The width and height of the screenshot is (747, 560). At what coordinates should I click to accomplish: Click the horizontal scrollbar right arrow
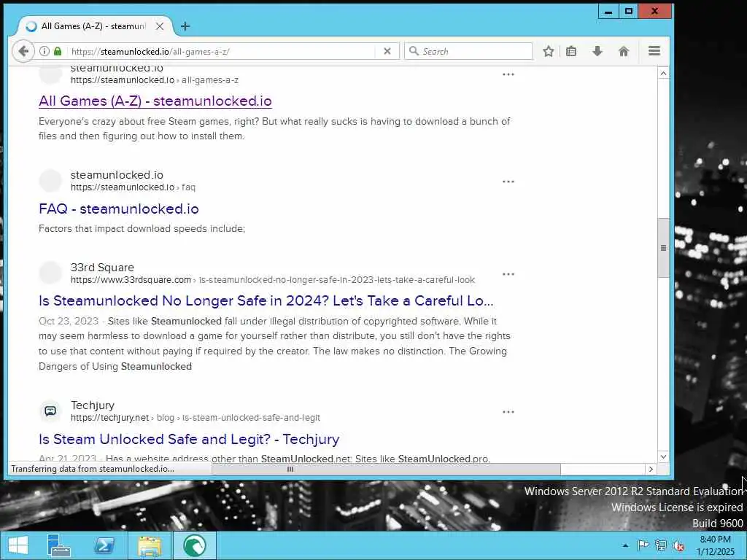tap(651, 469)
